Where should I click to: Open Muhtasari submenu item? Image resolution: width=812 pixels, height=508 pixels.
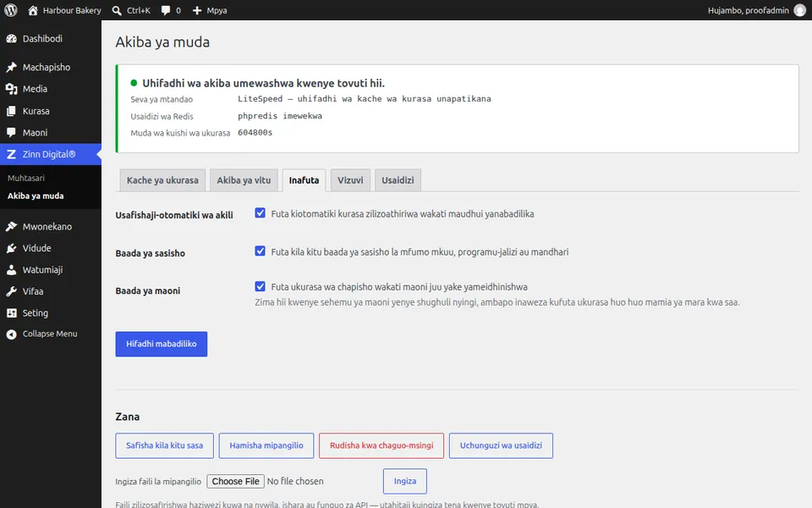[x=26, y=178]
